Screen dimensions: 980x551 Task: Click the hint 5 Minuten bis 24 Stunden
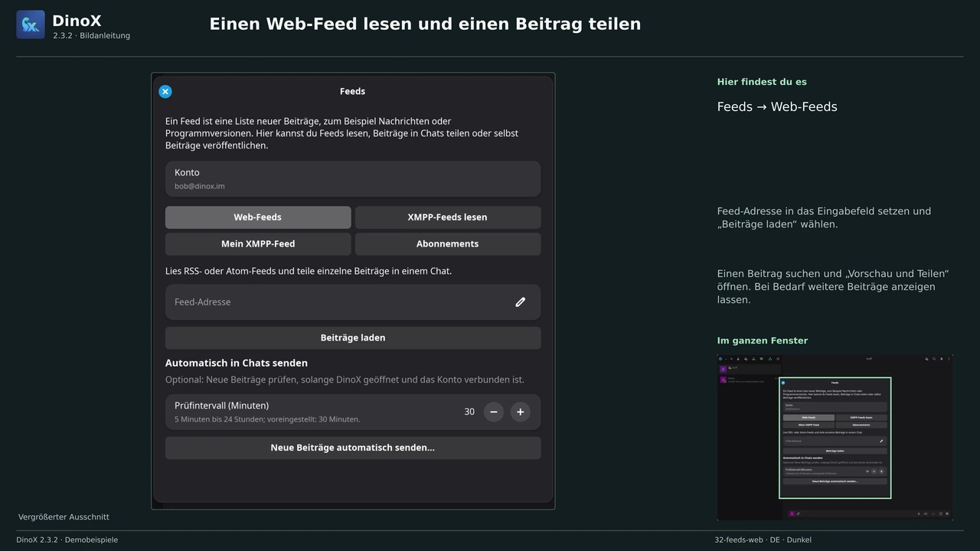click(267, 419)
